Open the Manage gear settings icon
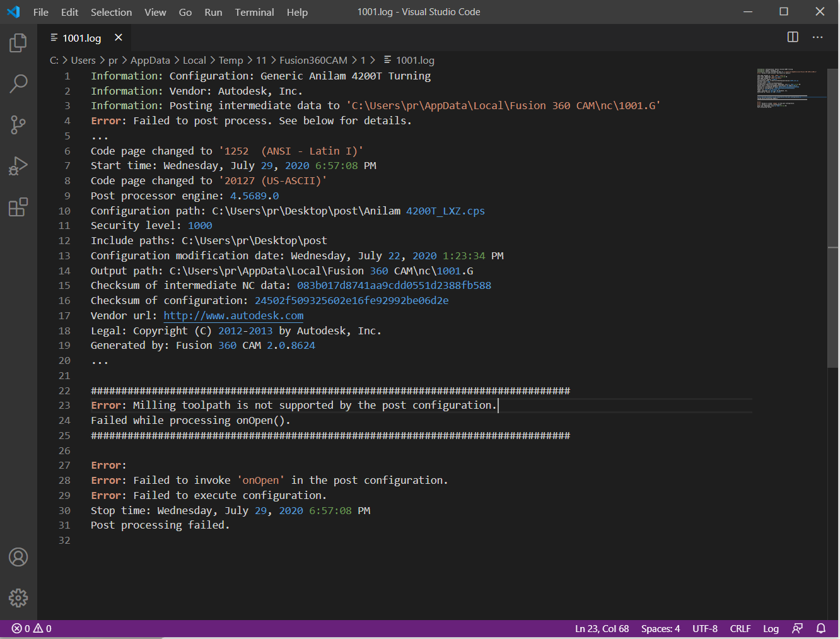The width and height of the screenshot is (840, 639). tap(18, 597)
